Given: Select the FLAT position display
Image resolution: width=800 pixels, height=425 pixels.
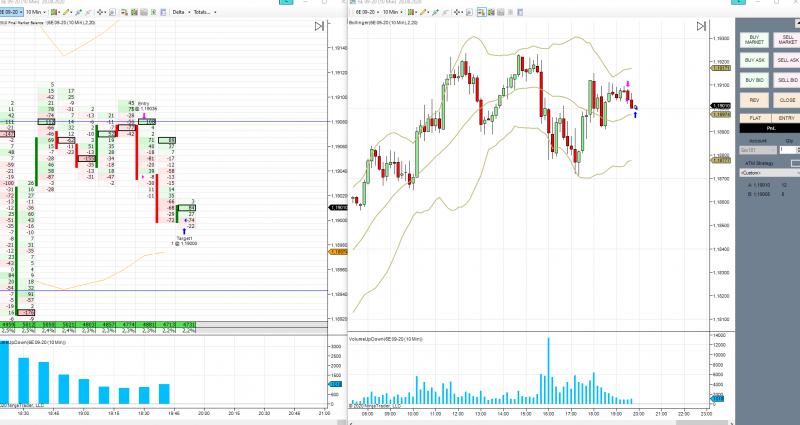Looking at the screenshot, I should [755, 118].
